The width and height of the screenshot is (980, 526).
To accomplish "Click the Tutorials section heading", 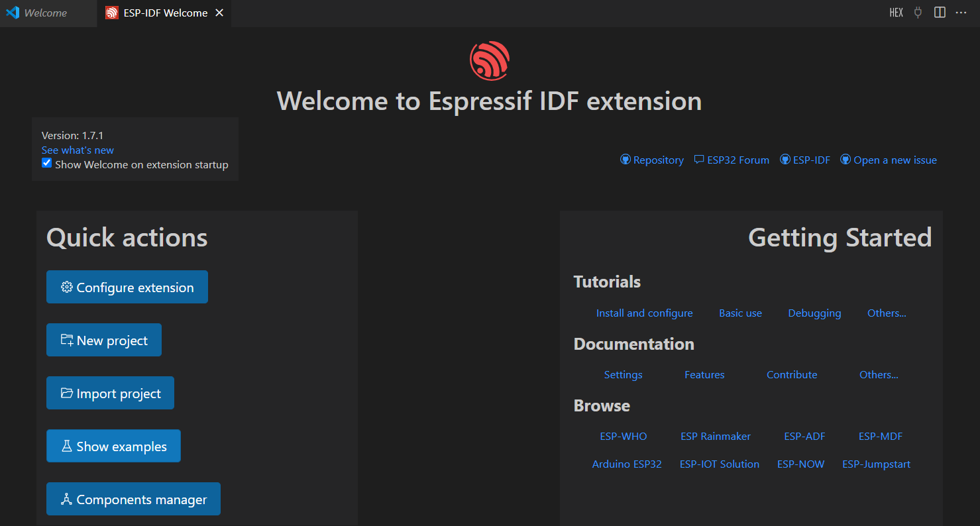I will (x=607, y=282).
